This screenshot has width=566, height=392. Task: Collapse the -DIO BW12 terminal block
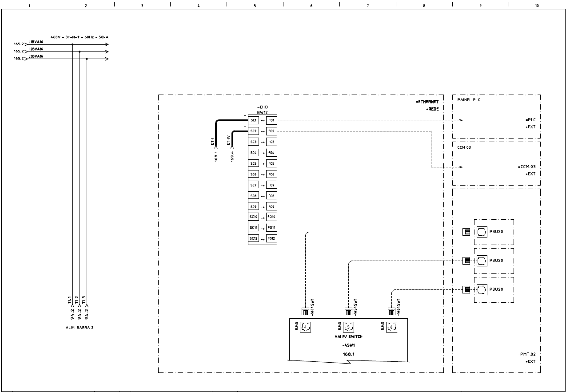pyautogui.click(x=262, y=110)
